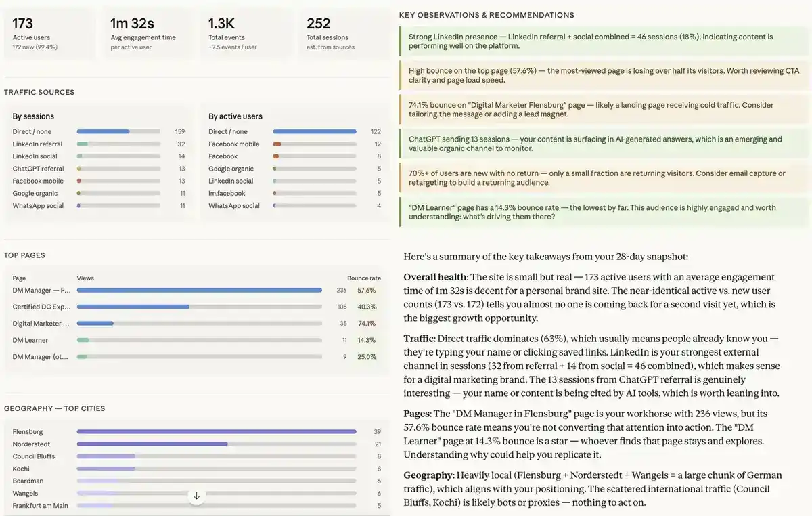The height and width of the screenshot is (516, 812).
Task: Click the Traffic summary paragraph
Action: tap(592, 366)
